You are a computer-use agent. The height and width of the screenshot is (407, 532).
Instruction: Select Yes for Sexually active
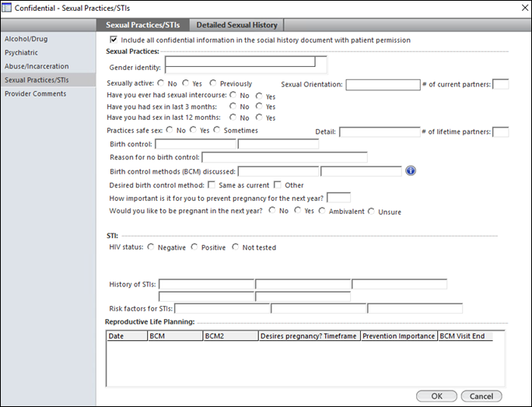click(186, 83)
